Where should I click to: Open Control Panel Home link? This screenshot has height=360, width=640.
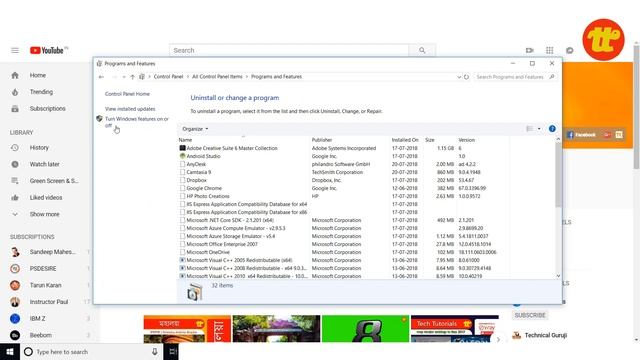127,94
